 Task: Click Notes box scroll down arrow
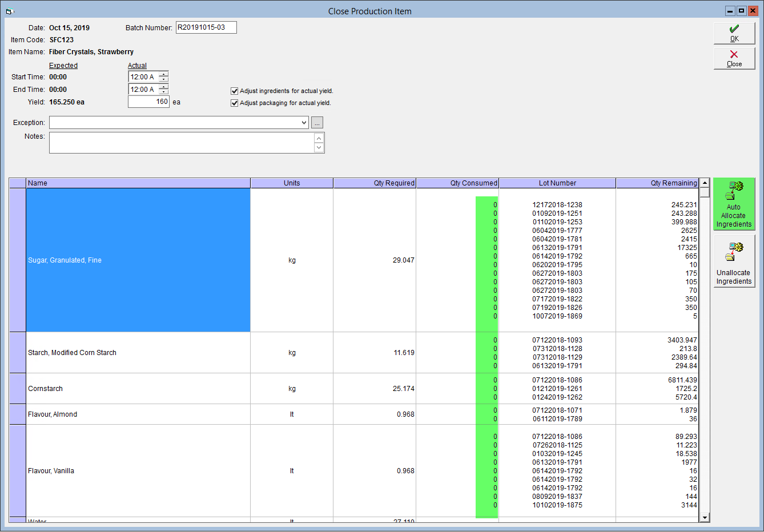[319, 148]
